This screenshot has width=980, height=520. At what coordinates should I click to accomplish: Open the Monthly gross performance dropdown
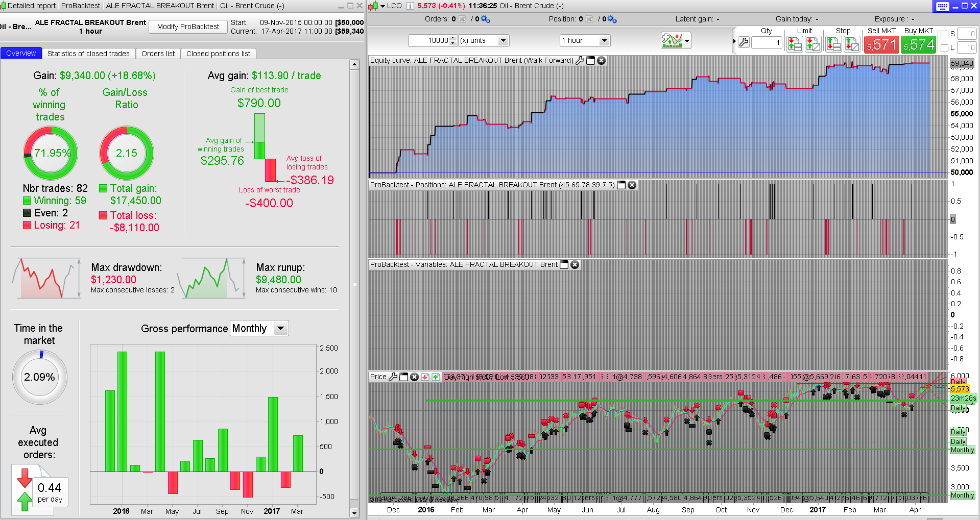tap(280, 329)
